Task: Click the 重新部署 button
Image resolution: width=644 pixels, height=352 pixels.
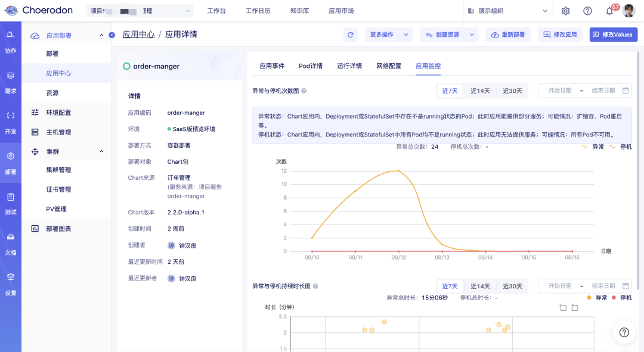Action: click(508, 35)
